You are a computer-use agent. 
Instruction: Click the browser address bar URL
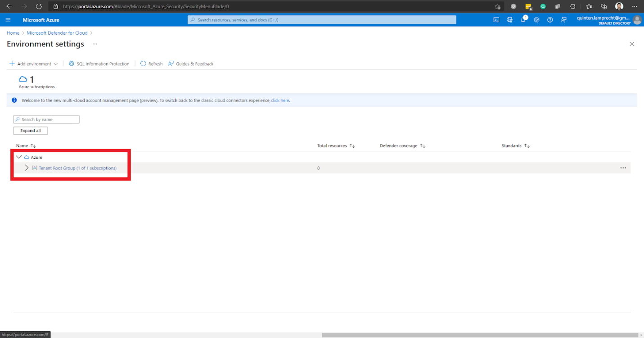point(146,7)
